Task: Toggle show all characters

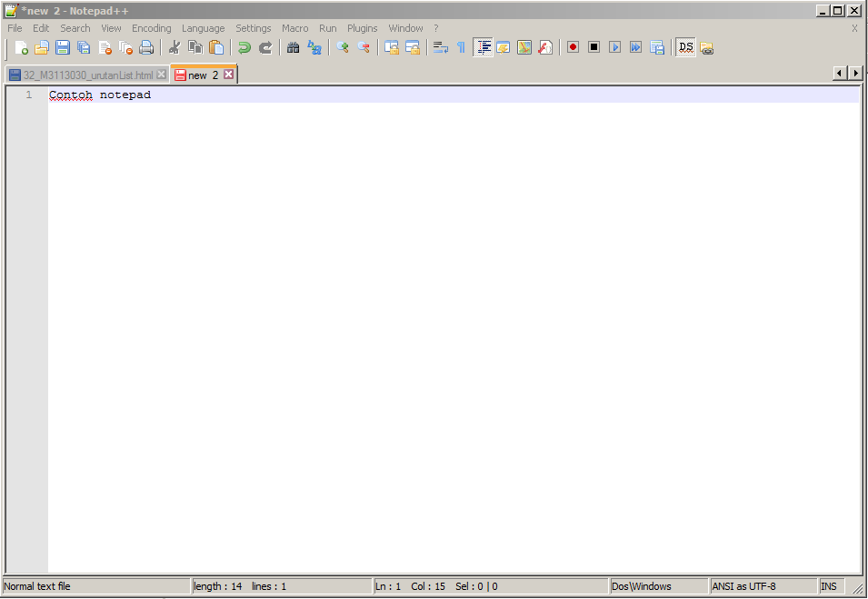Action: pos(462,46)
